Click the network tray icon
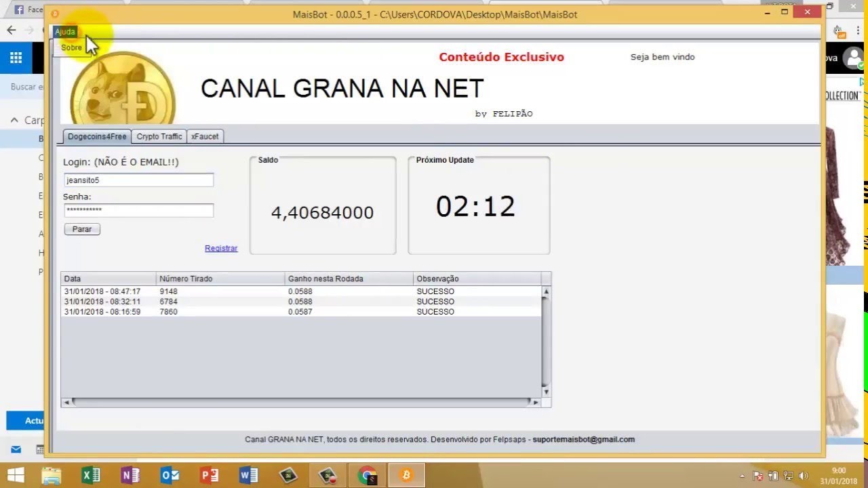 (x=789, y=476)
